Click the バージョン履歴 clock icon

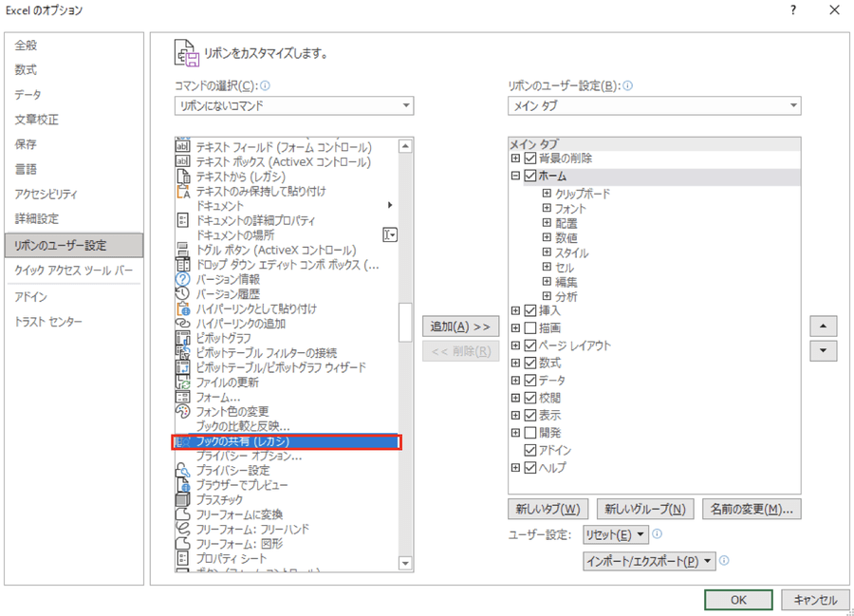[x=183, y=293]
